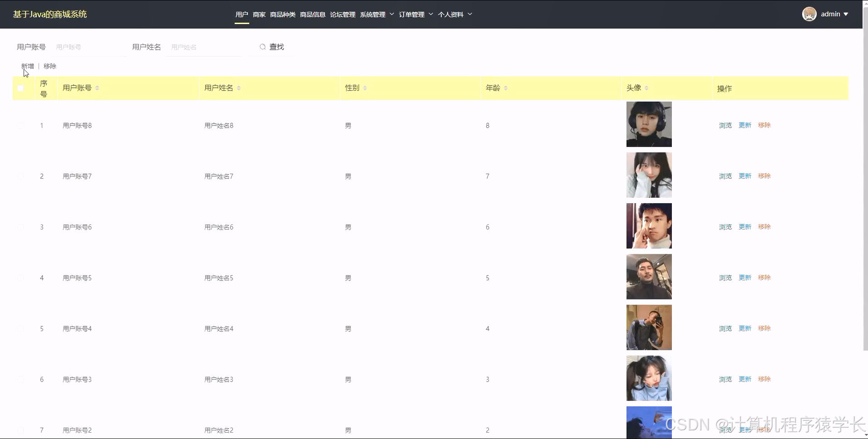Toggle the select-all checkbox in header

(20, 88)
